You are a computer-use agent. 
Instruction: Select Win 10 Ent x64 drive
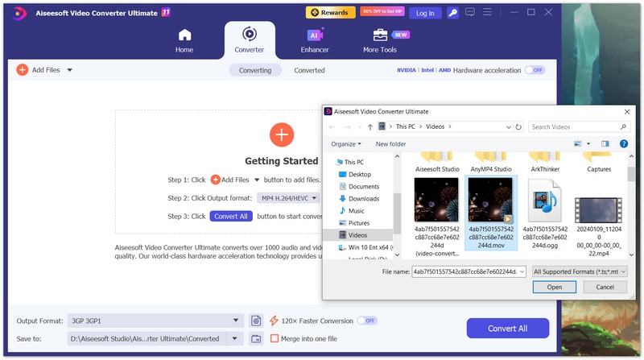(365, 247)
